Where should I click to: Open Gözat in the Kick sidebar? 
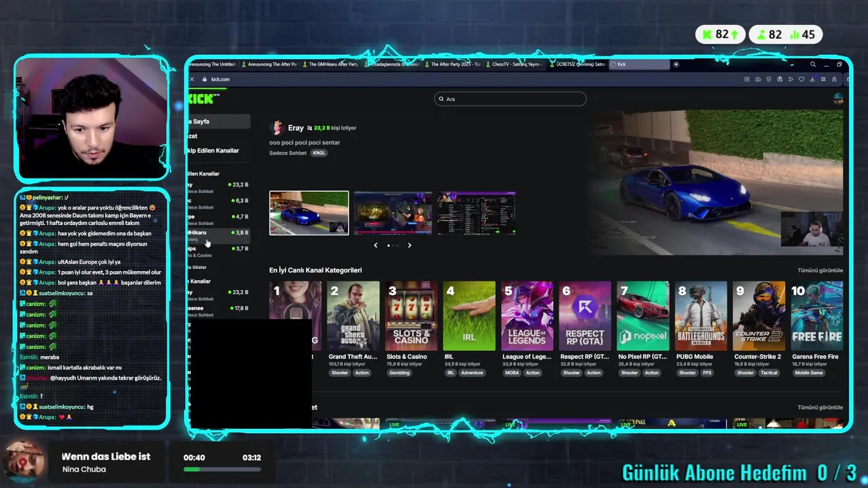coord(219,136)
